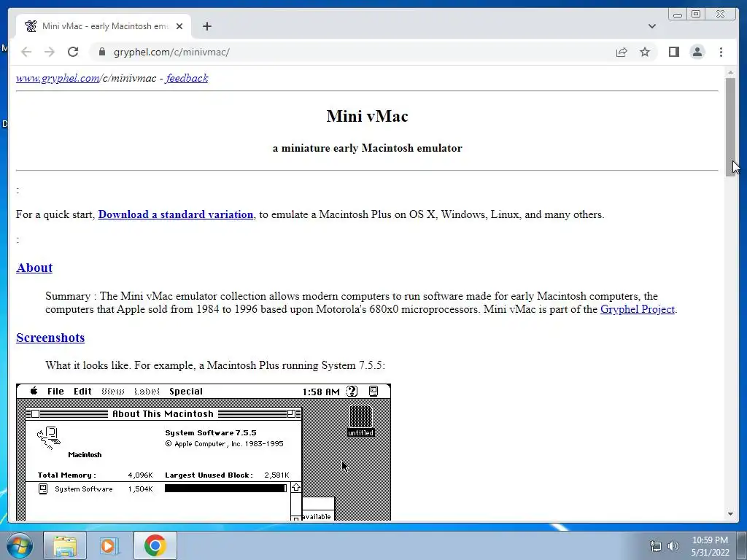Select the Mini vMac browser tab
The width and height of the screenshot is (747, 560).
tap(104, 26)
